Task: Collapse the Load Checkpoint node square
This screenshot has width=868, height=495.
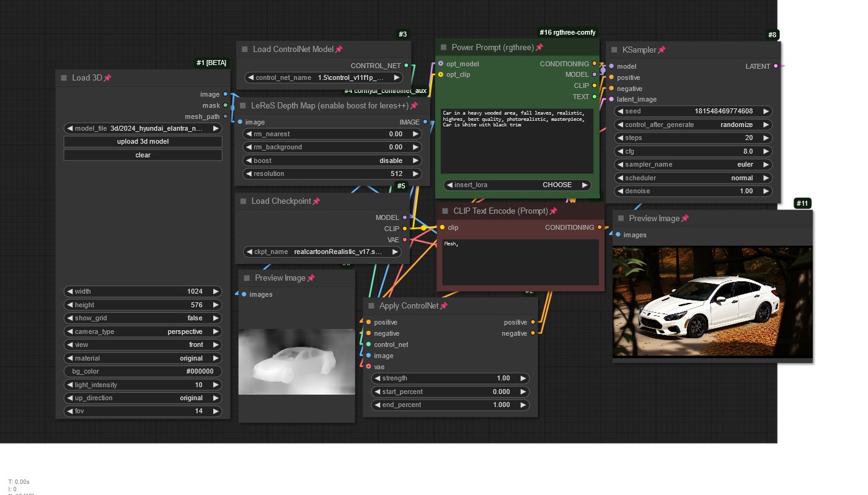Action: coord(243,201)
